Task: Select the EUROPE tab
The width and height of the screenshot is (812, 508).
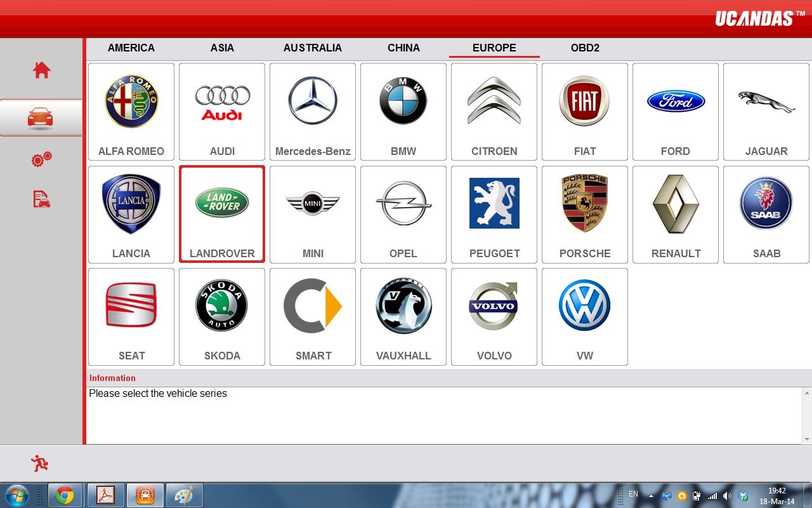Action: click(494, 48)
